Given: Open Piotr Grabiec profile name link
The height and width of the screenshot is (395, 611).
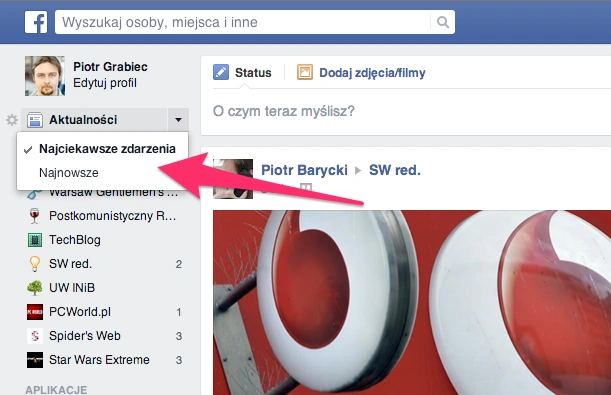Looking at the screenshot, I should click(110, 67).
